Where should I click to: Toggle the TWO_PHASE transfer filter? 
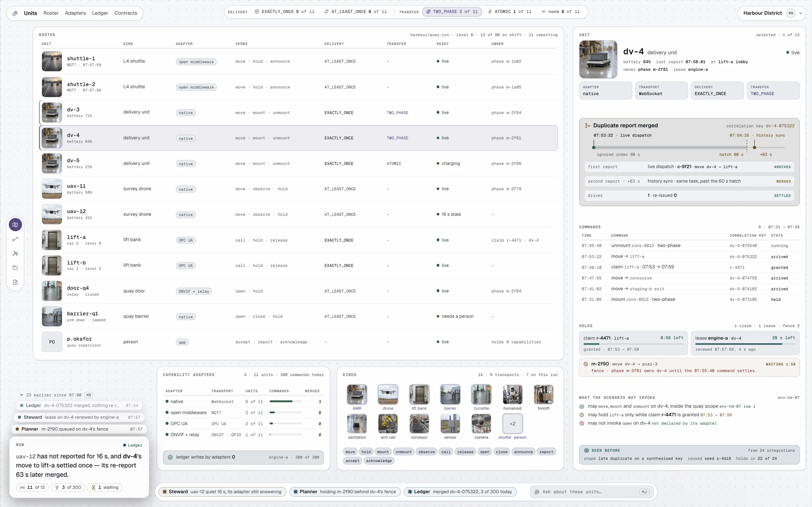[452, 12]
